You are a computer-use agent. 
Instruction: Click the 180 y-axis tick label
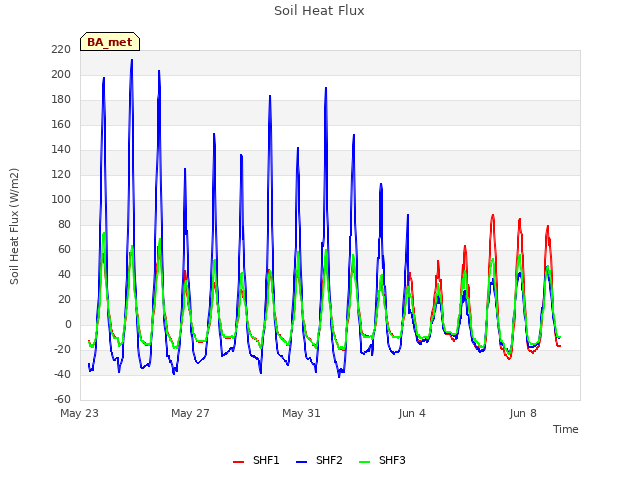[x=61, y=100]
